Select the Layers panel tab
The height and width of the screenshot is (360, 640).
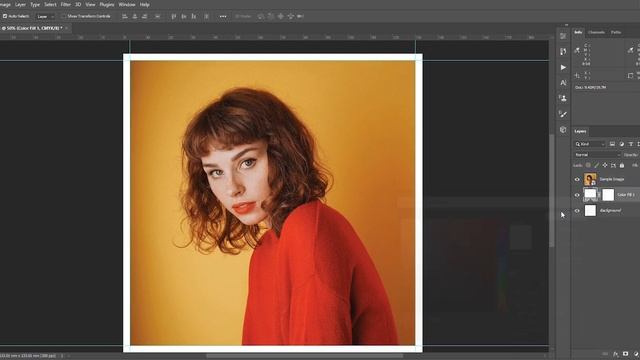click(580, 131)
